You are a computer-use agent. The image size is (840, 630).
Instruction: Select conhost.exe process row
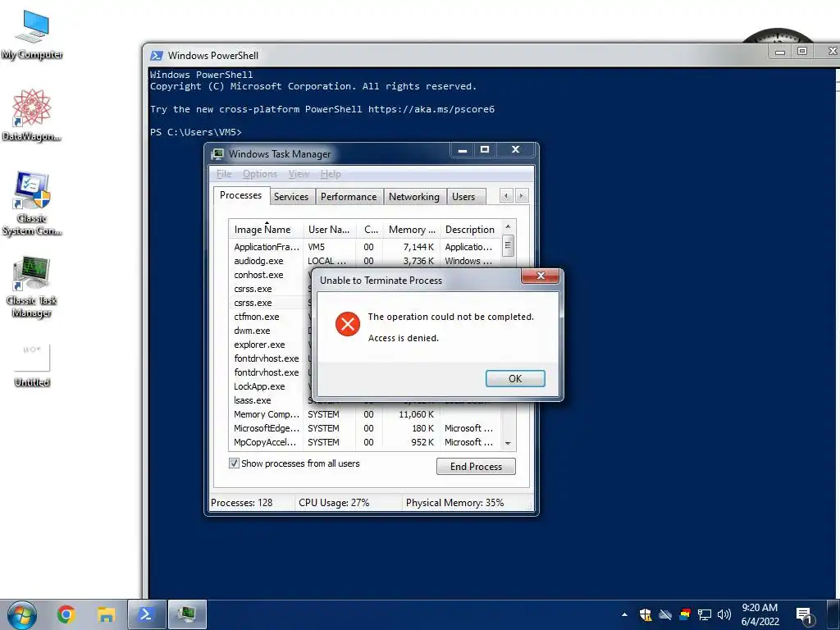pos(269,275)
